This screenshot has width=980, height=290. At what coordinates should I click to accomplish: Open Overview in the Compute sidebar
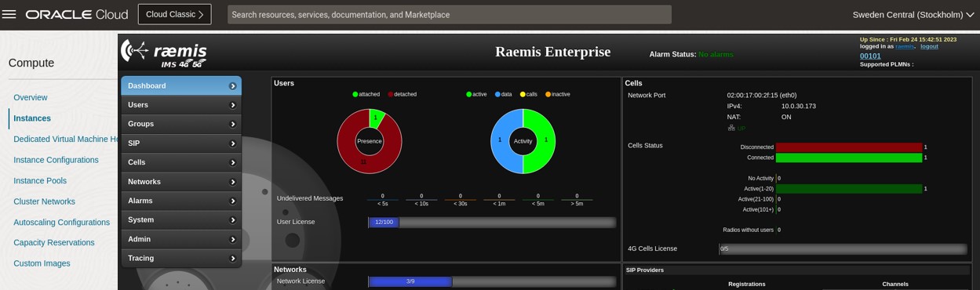click(x=31, y=98)
